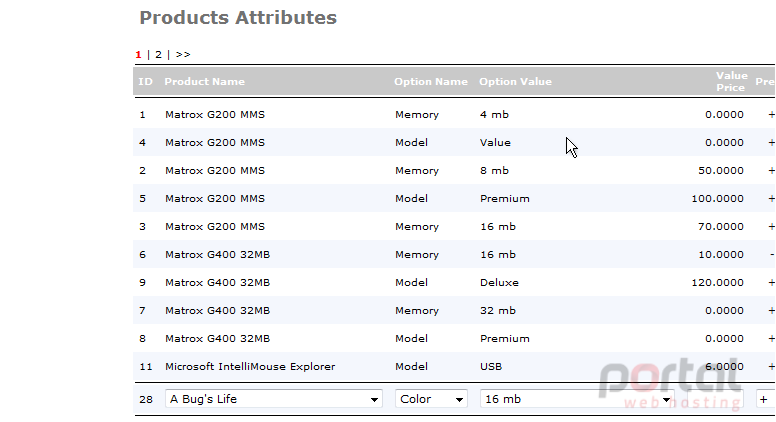776x422 pixels.
Task: Click Matrox G200 MMS in row ID 2
Action: [215, 171]
